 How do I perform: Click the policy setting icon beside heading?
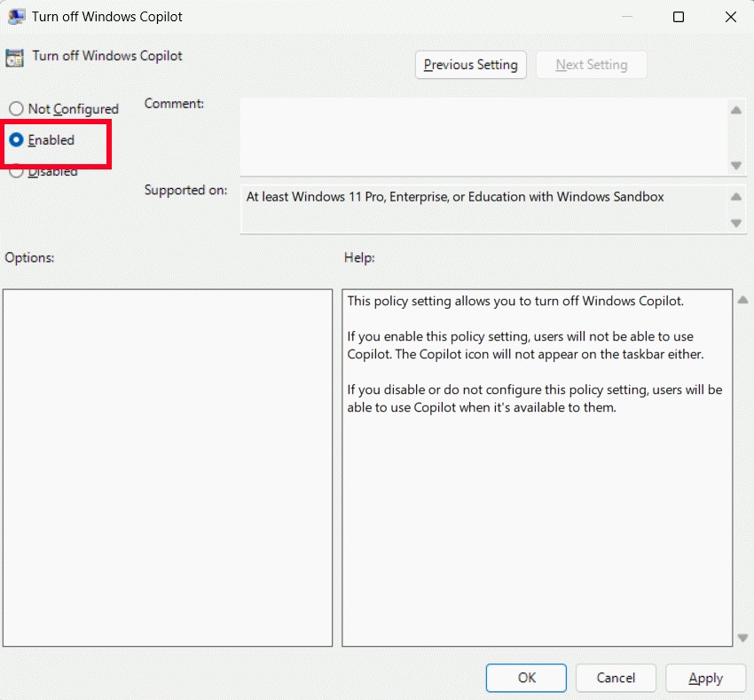click(14, 58)
